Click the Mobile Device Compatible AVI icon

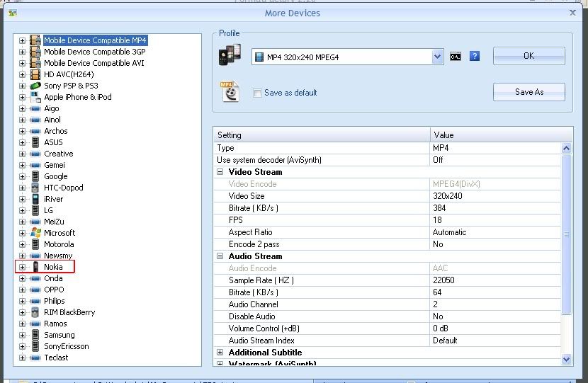(x=35, y=62)
